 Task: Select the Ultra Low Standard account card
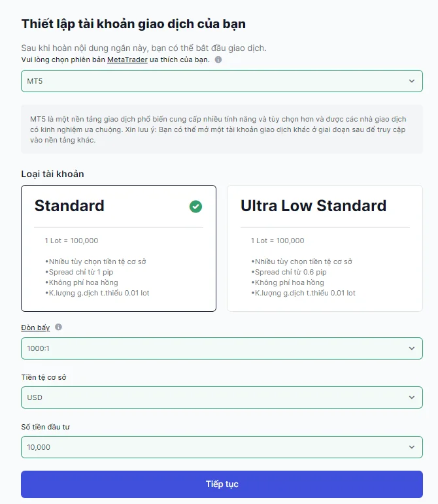(325, 248)
